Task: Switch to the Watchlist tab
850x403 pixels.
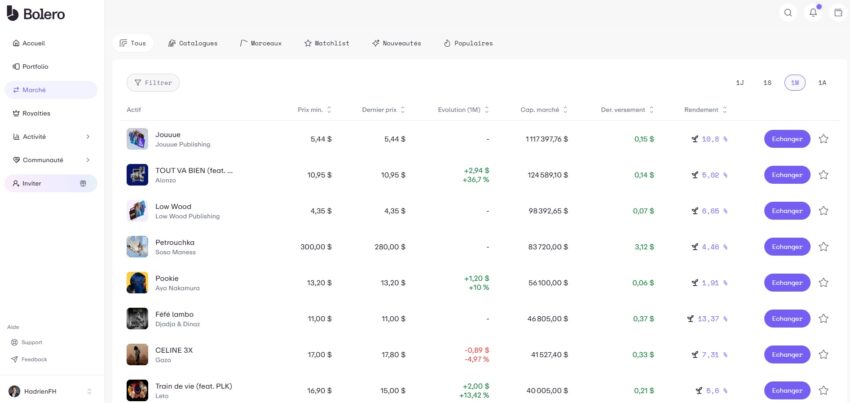Action: [x=327, y=43]
